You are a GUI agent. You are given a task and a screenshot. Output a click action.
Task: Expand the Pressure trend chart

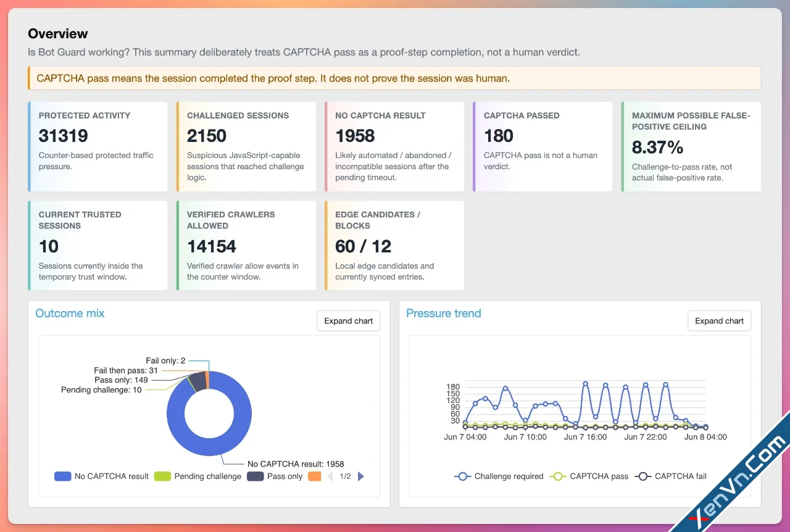[x=720, y=321]
